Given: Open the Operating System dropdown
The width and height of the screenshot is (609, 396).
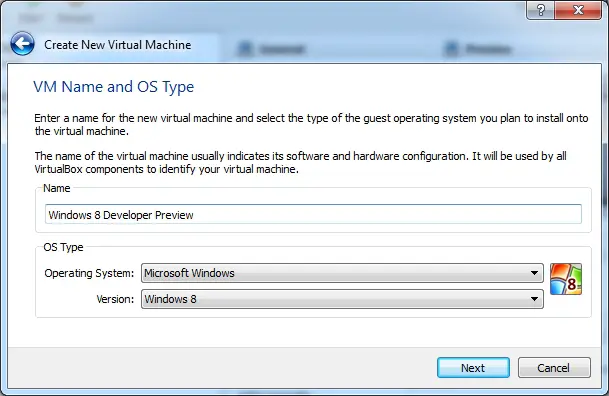Looking at the screenshot, I should (342, 273).
